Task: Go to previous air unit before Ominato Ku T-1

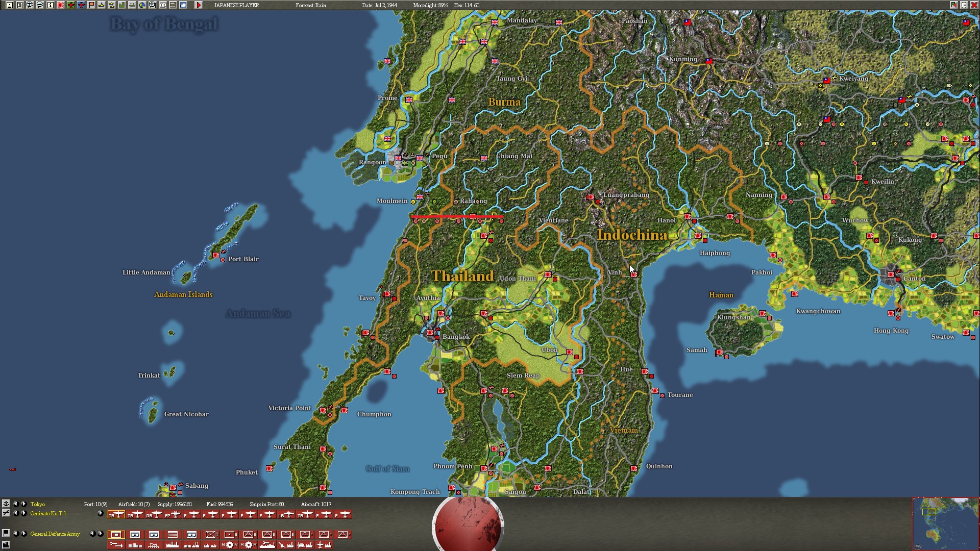Action: (x=15, y=513)
